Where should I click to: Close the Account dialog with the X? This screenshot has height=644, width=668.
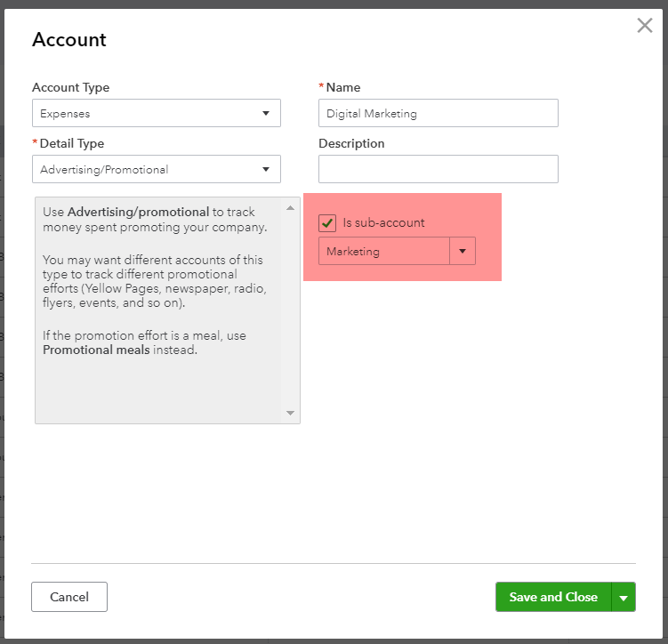pos(645,26)
